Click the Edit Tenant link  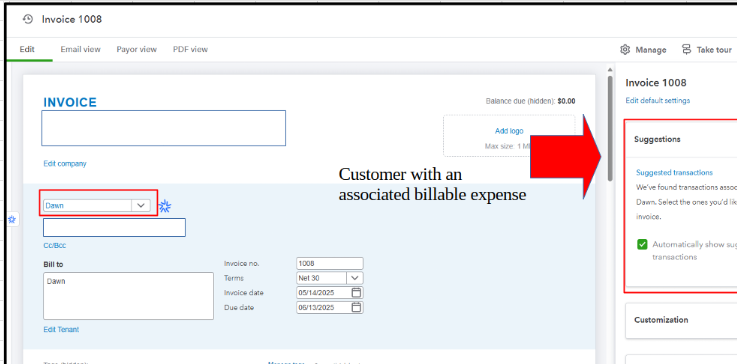61,330
